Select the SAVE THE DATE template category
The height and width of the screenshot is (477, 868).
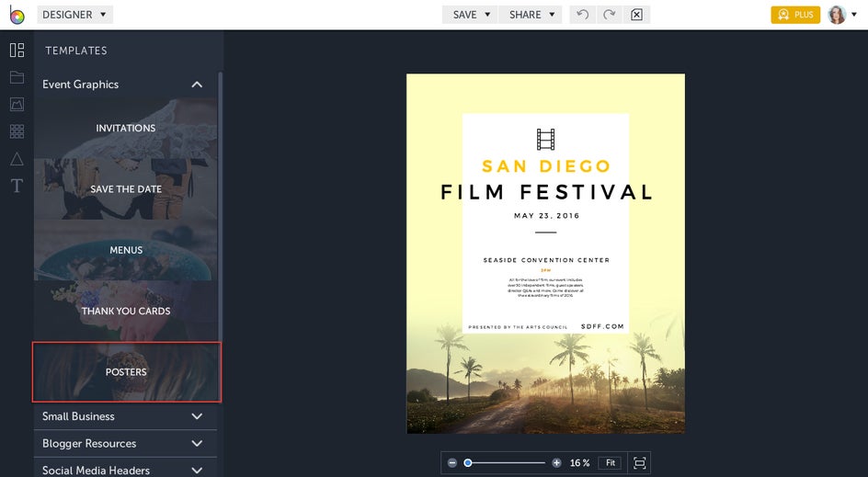126,188
